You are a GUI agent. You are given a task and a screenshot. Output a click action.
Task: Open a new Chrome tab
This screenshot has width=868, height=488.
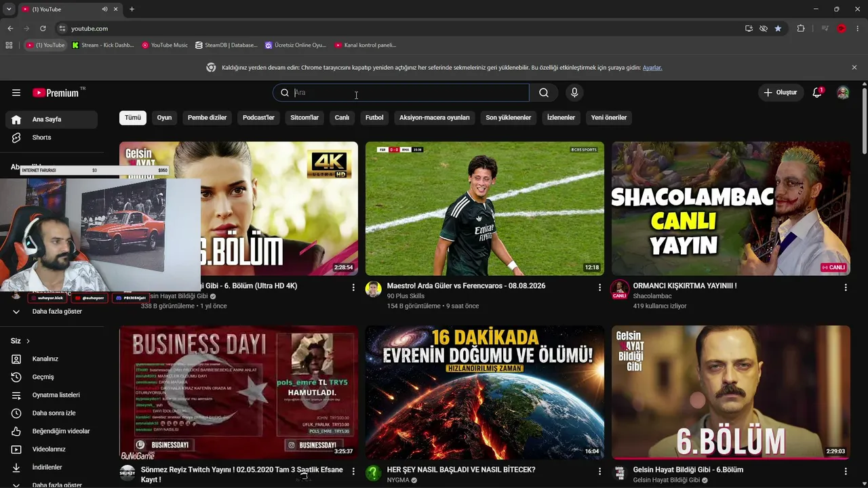pos(132,9)
